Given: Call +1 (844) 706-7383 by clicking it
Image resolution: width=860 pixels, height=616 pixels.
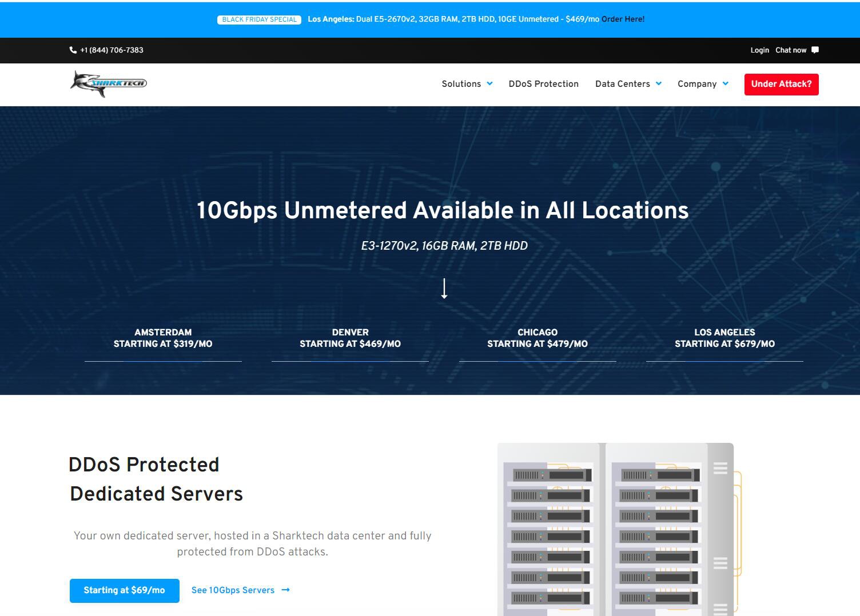Looking at the screenshot, I should (x=112, y=50).
